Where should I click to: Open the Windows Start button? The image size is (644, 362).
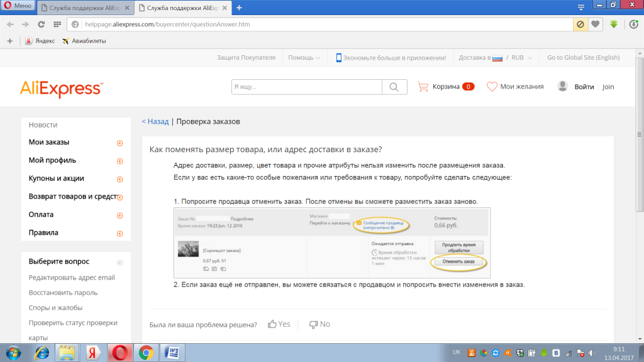(13, 353)
